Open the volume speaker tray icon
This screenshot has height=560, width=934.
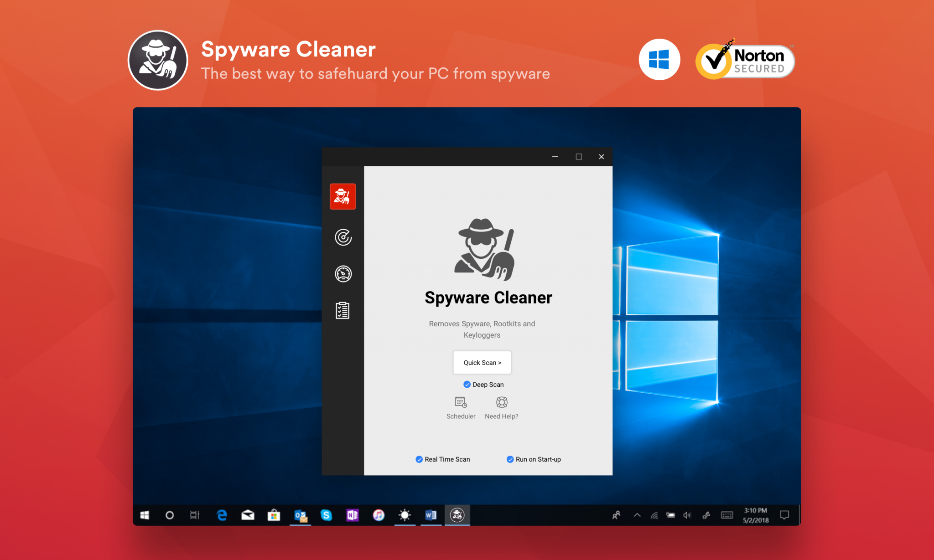point(687,515)
